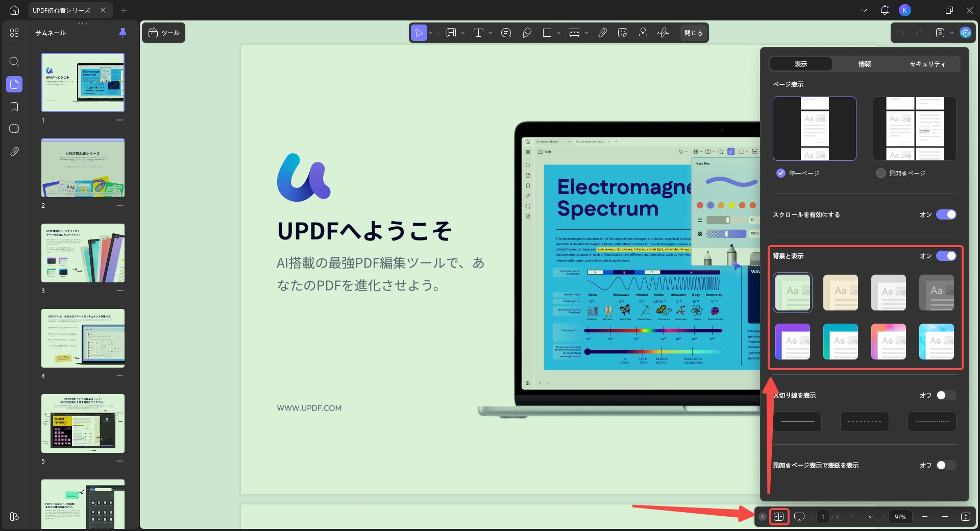Click the 閉じる button

coord(693,33)
